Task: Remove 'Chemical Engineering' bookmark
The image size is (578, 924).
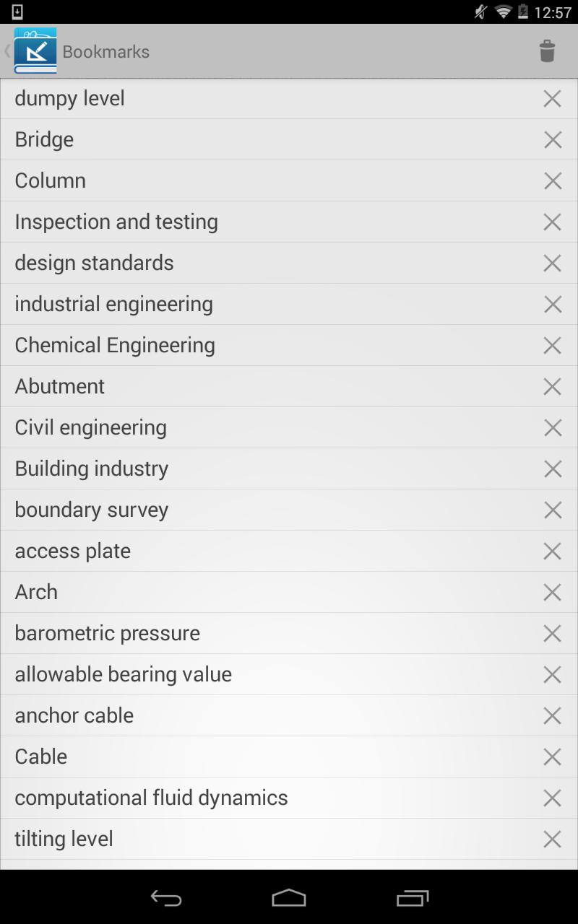Action: [x=552, y=346]
